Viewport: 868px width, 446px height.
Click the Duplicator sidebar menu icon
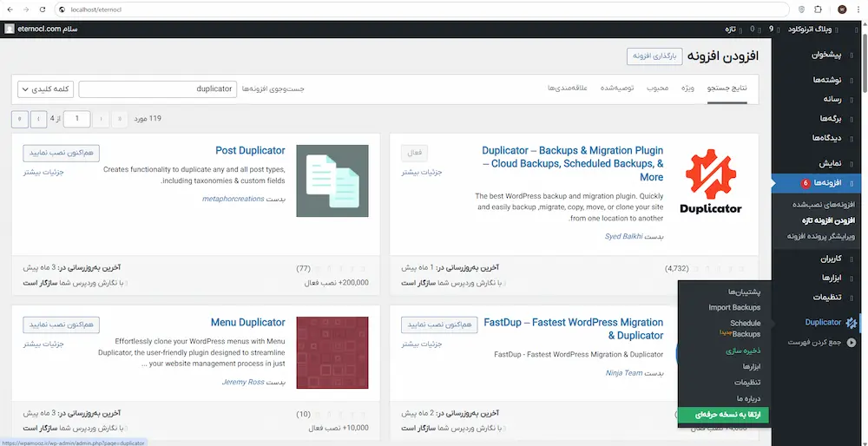point(851,323)
